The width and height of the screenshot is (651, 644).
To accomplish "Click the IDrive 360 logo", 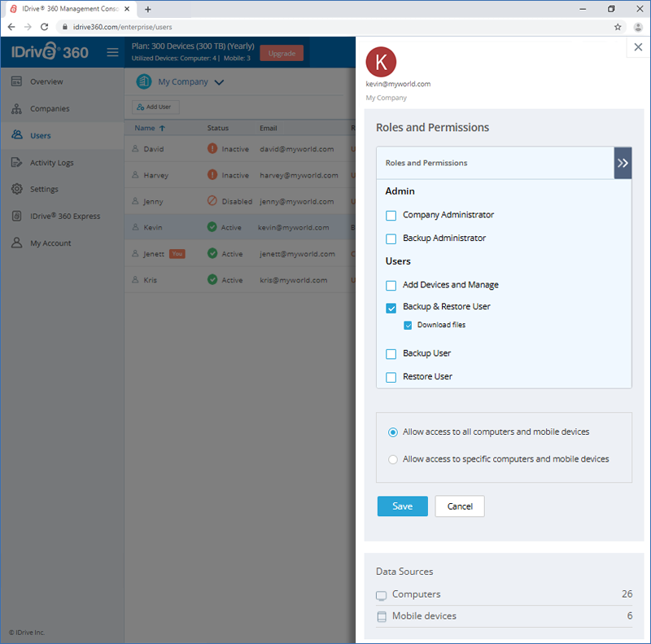I will point(50,51).
